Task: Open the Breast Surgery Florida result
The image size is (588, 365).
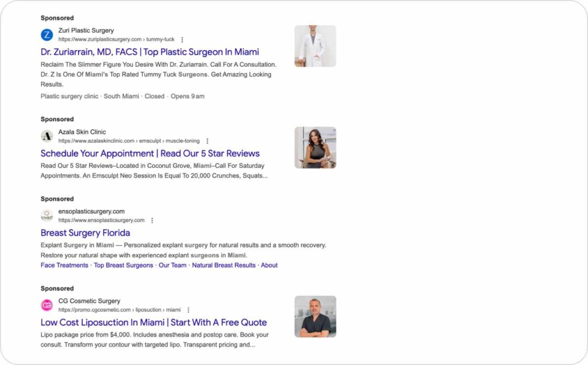Action: pyautogui.click(x=85, y=233)
